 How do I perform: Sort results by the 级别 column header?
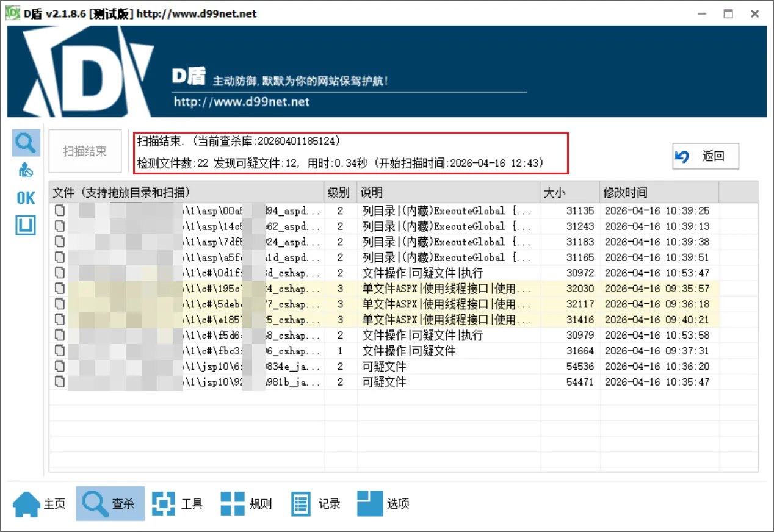click(339, 191)
